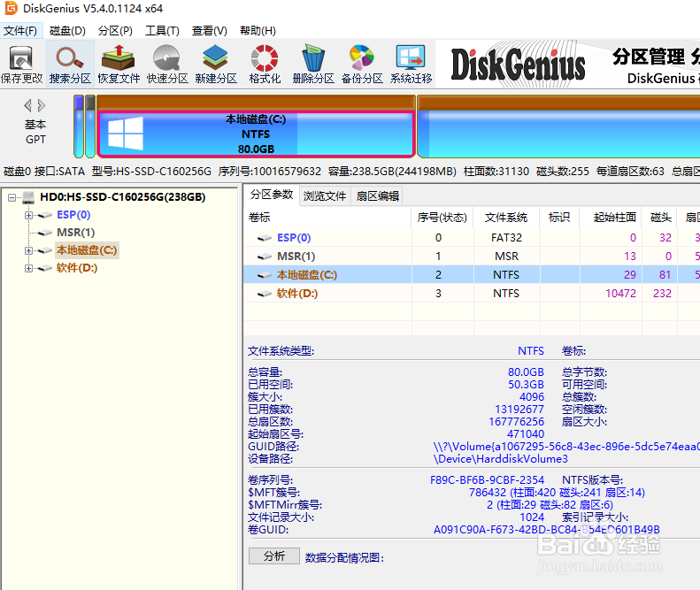Open the 查看(V) menu
This screenshot has height=590, width=700.
click(x=210, y=31)
